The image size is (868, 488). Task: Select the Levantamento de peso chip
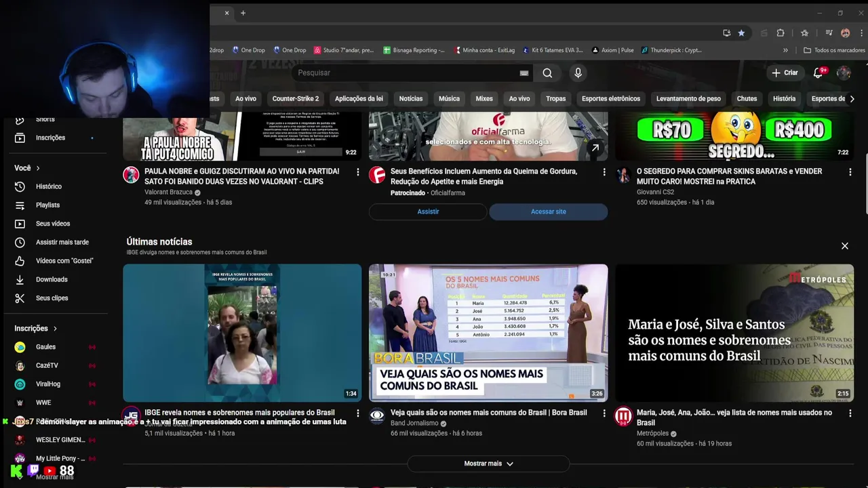pyautogui.click(x=688, y=99)
